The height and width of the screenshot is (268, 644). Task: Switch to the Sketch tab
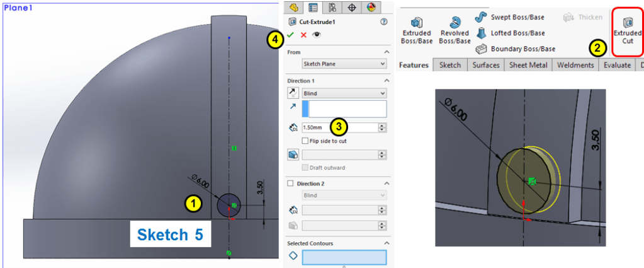(449, 65)
